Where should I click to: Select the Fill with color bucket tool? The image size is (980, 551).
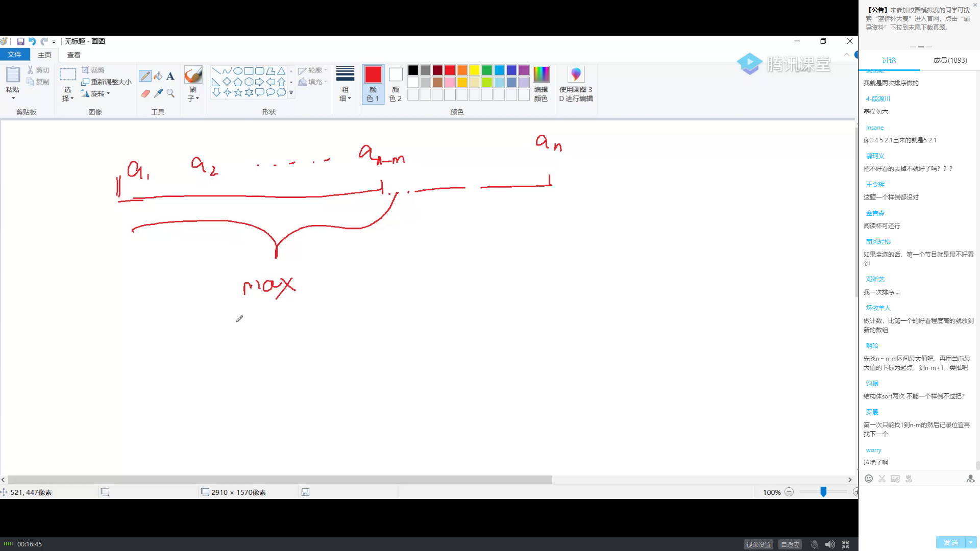pyautogui.click(x=158, y=76)
